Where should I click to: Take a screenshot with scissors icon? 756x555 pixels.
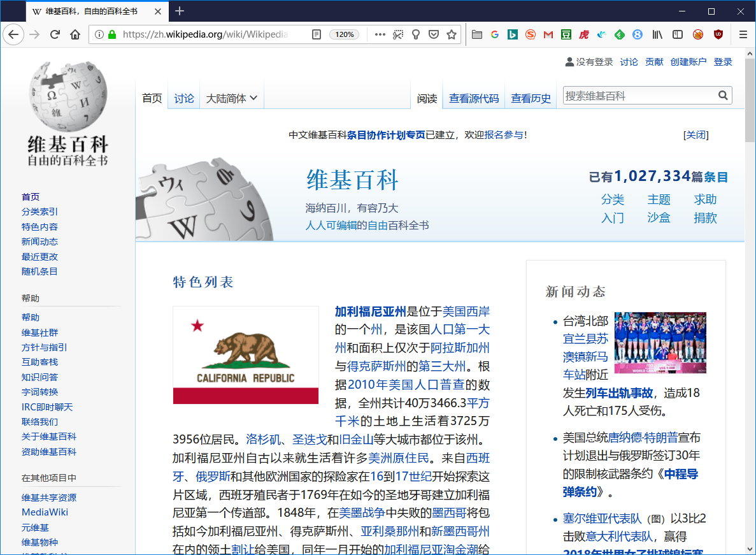coord(398,34)
